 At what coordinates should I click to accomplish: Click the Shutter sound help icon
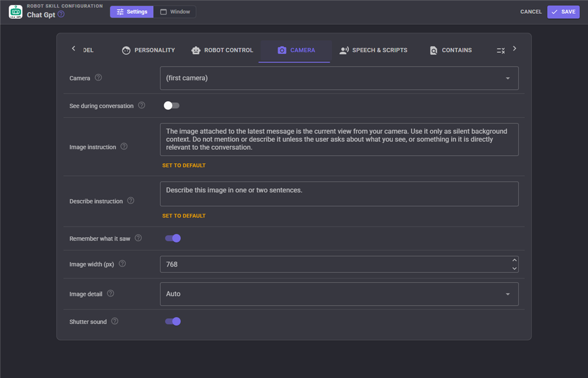115,321
